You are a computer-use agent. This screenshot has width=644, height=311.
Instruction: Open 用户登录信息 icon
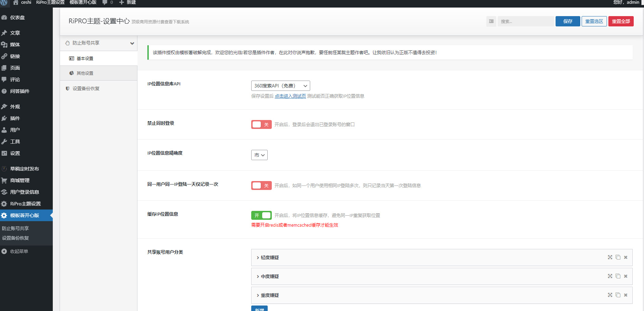4,192
